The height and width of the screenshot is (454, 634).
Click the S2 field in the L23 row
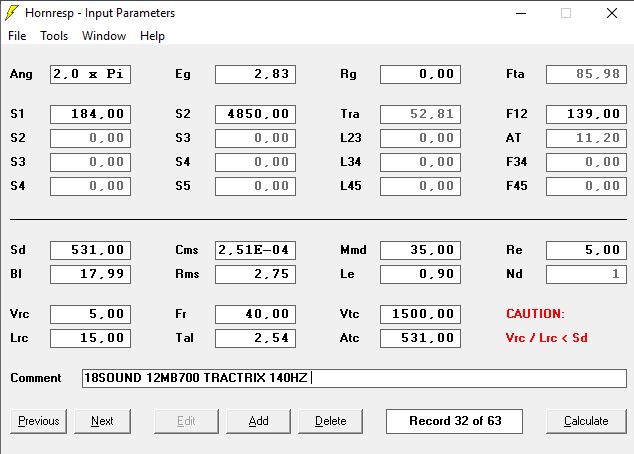pos(90,138)
